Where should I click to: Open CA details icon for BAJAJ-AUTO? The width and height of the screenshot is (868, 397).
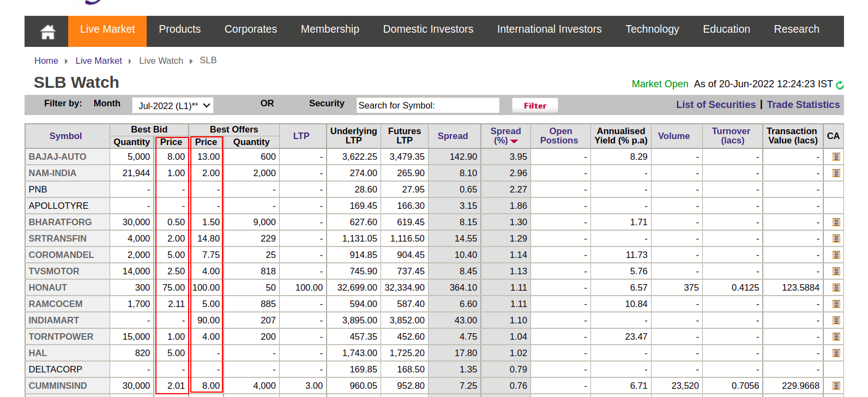coord(836,157)
